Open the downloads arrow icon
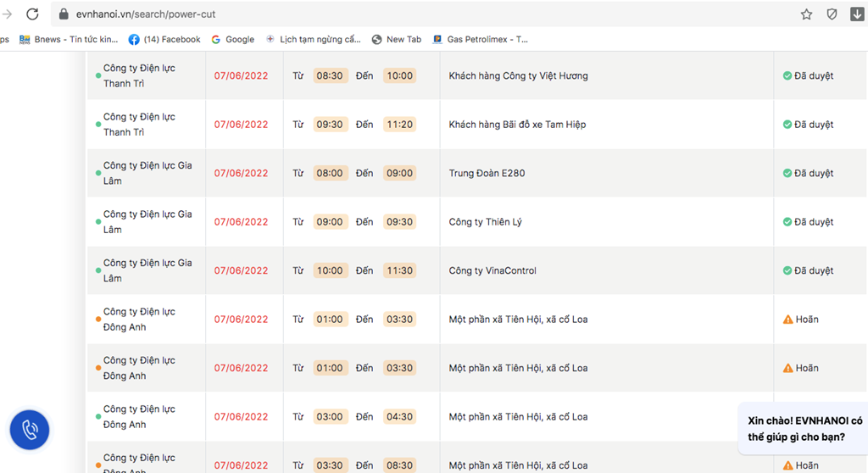This screenshot has width=868, height=473. [857, 14]
